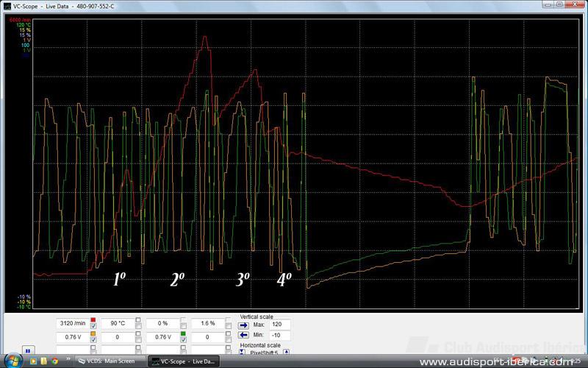
Task: Select the orange-marked 0.76 V value box
Action: tap(73, 337)
